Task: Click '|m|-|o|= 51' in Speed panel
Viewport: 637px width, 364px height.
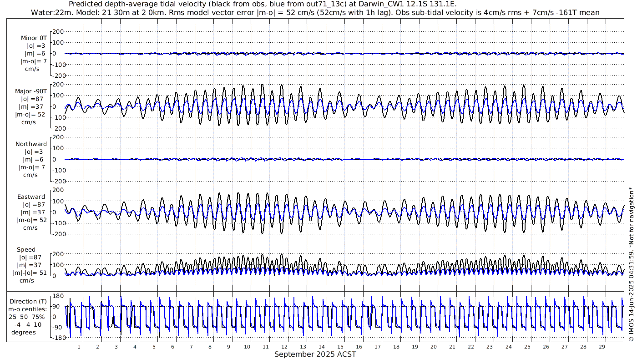Action: [30, 273]
